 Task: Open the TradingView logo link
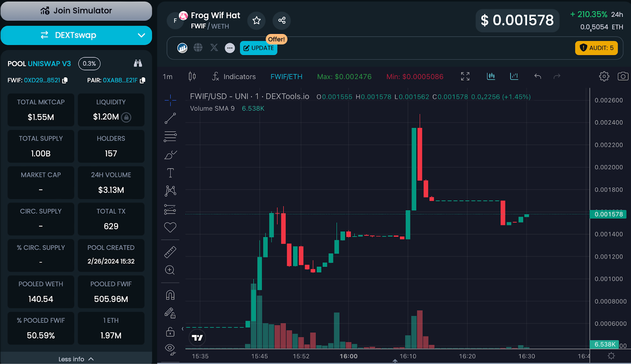[x=197, y=338]
